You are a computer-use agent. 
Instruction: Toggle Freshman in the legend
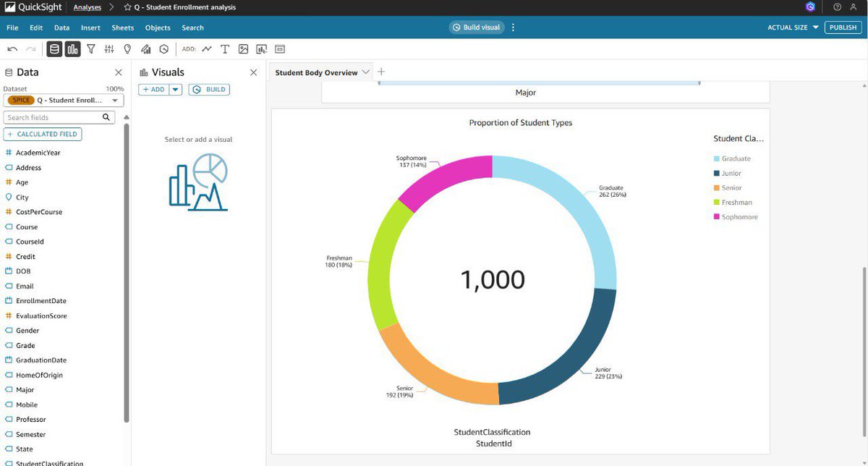pos(734,202)
